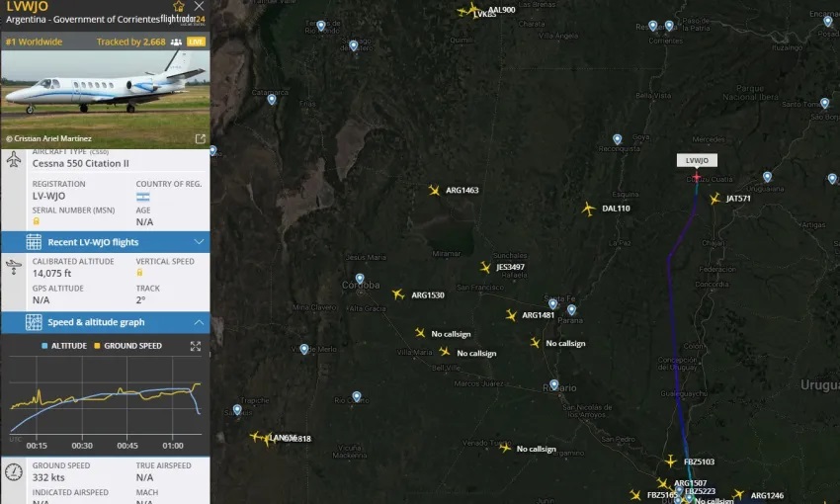
Task: Click the locked serial number padlock
Action: pyautogui.click(x=36, y=221)
